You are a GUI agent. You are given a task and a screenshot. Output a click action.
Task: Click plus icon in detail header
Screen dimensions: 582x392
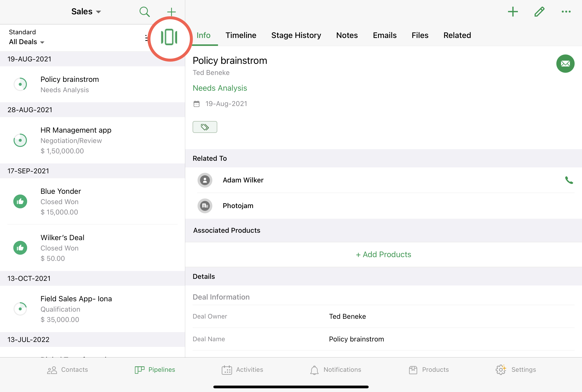(x=512, y=12)
